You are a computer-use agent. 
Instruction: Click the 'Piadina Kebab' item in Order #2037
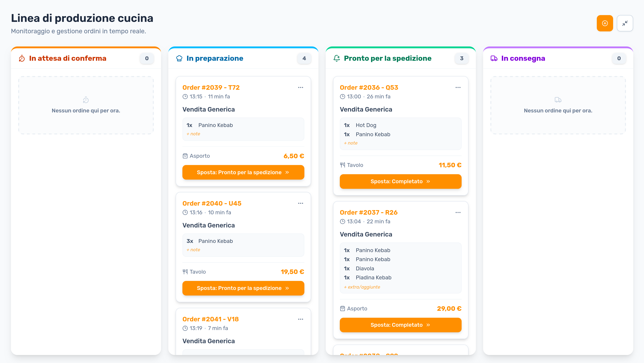coord(373,277)
